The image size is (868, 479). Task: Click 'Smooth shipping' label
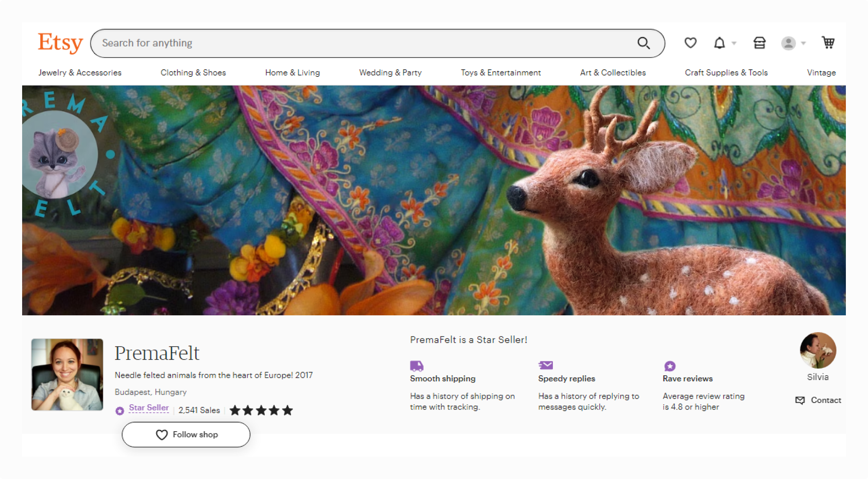(x=443, y=378)
